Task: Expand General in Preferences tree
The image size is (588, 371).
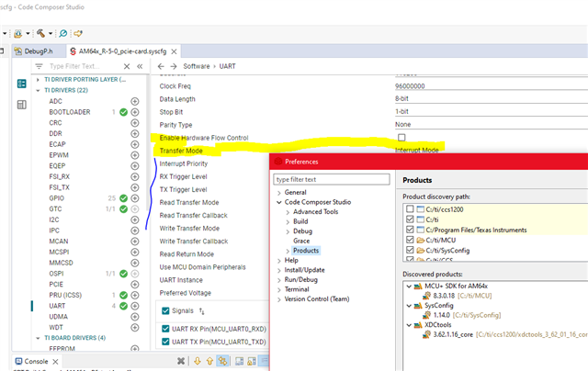Action: point(279,193)
